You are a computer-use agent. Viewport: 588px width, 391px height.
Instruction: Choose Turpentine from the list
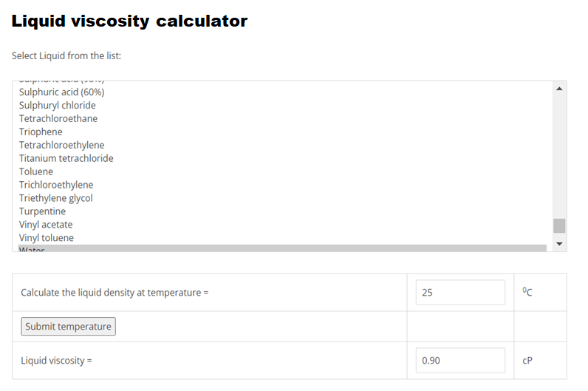[x=282, y=211]
